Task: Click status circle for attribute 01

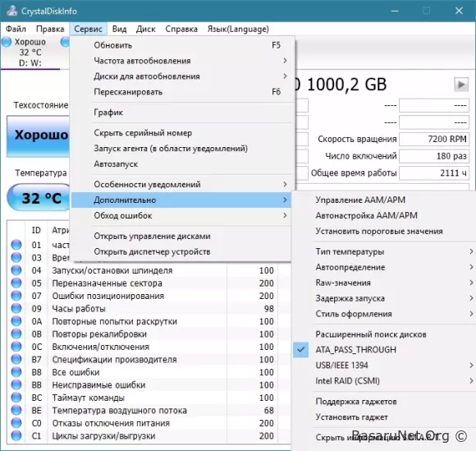Action: tap(16, 245)
